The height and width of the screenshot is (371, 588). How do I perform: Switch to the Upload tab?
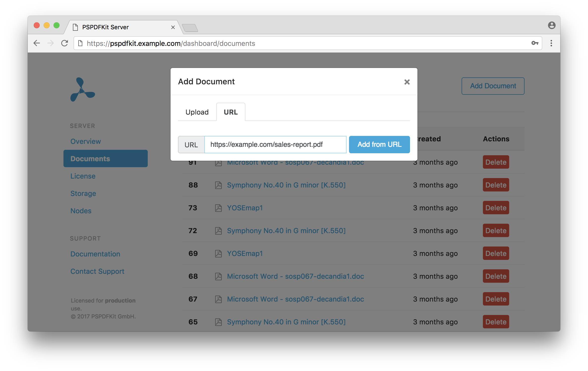coord(197,112)
